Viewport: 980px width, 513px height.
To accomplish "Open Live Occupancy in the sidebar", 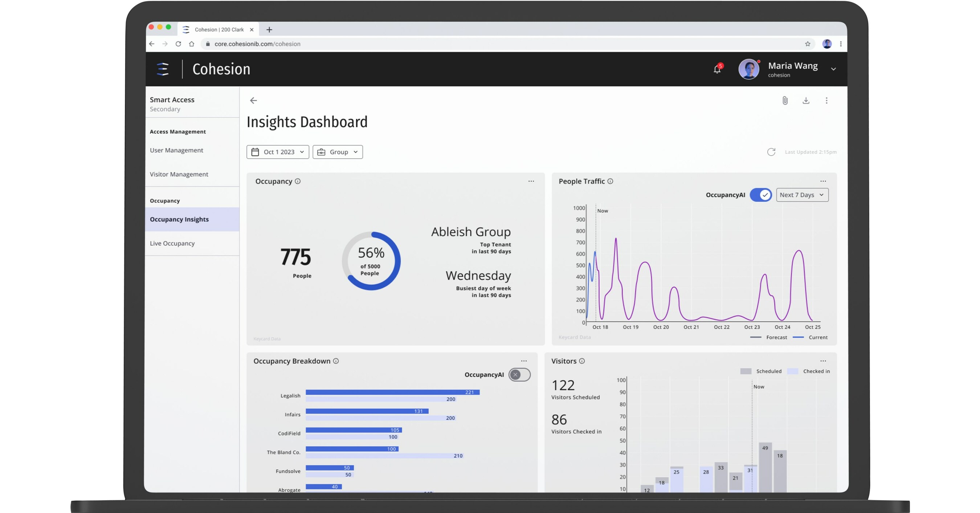I will 172,243.
